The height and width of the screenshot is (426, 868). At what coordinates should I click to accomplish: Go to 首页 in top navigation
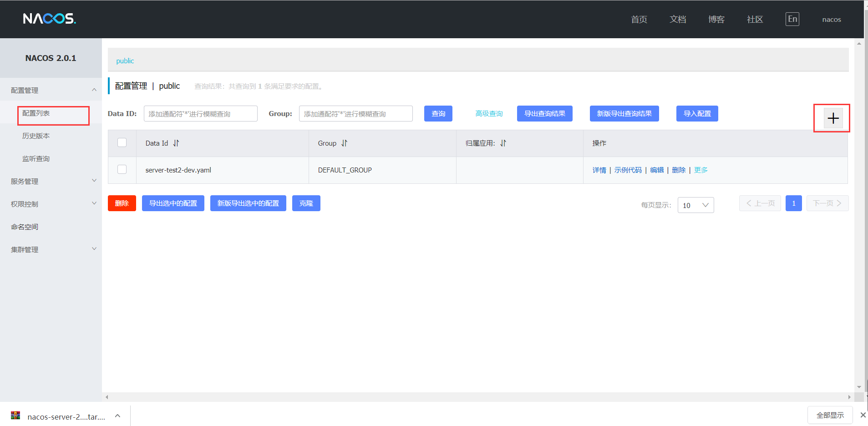639,20
